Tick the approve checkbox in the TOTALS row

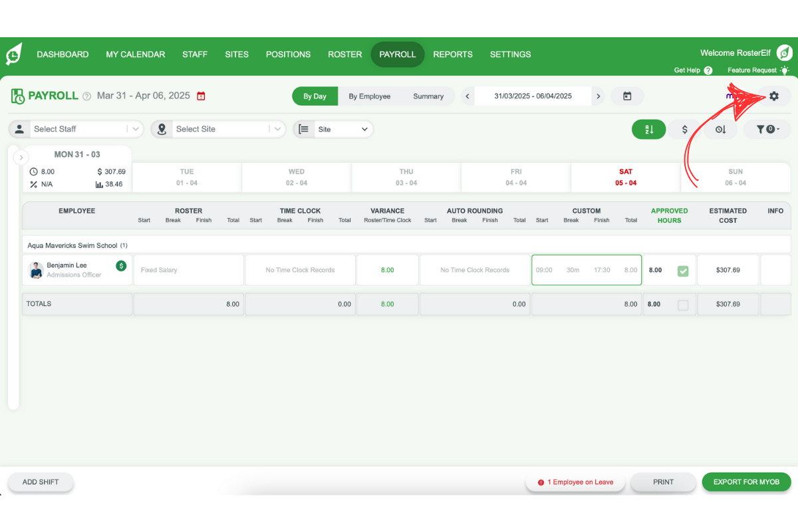tap(682, 304)
